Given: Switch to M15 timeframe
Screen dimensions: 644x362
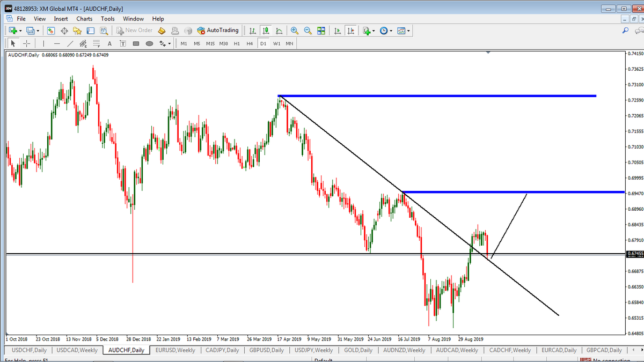Looking at the screenshot, I should [210, 43].
